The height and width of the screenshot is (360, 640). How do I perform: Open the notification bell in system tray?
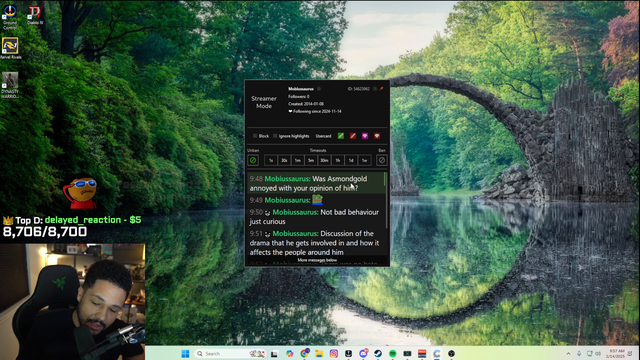pyautogui.click(x=631, y=354)
